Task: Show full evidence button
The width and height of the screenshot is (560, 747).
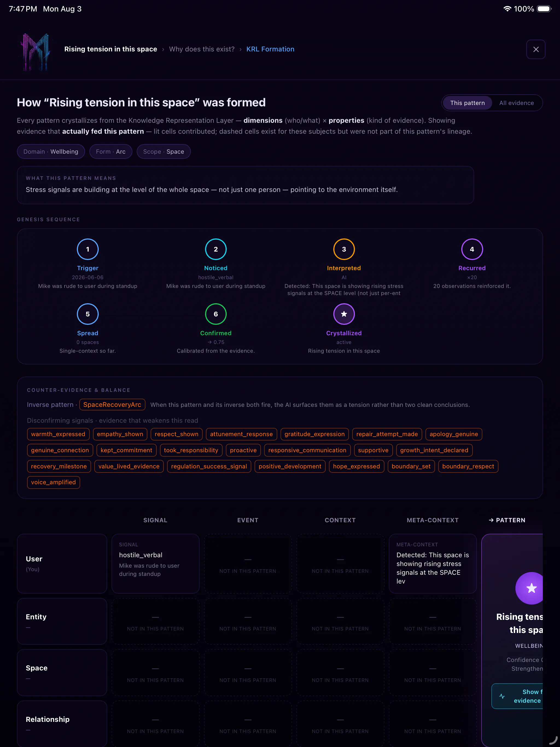Action: 517,696
